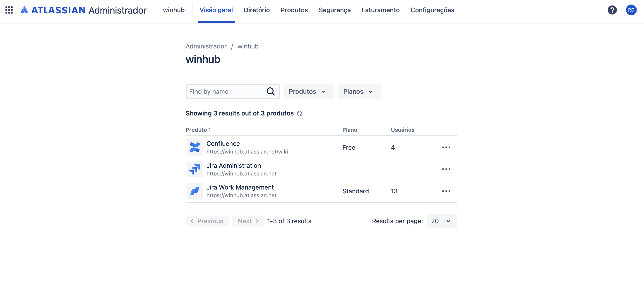Select the Jira Work Management icon
This screenshot has width=644, height=288.
click(x=195, y=191)
